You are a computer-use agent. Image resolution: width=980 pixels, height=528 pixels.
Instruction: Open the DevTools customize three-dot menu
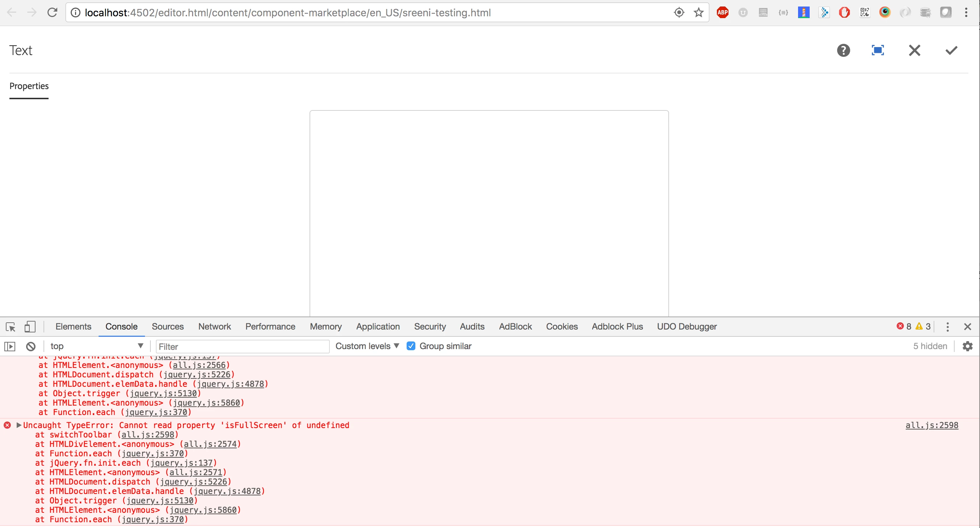point(947,327)
